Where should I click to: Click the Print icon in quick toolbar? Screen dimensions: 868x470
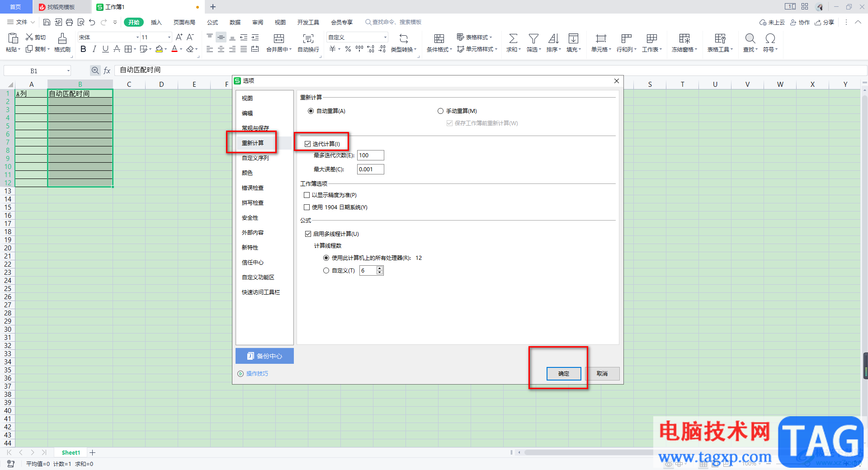pyautogui.click(x=69, y=22)
